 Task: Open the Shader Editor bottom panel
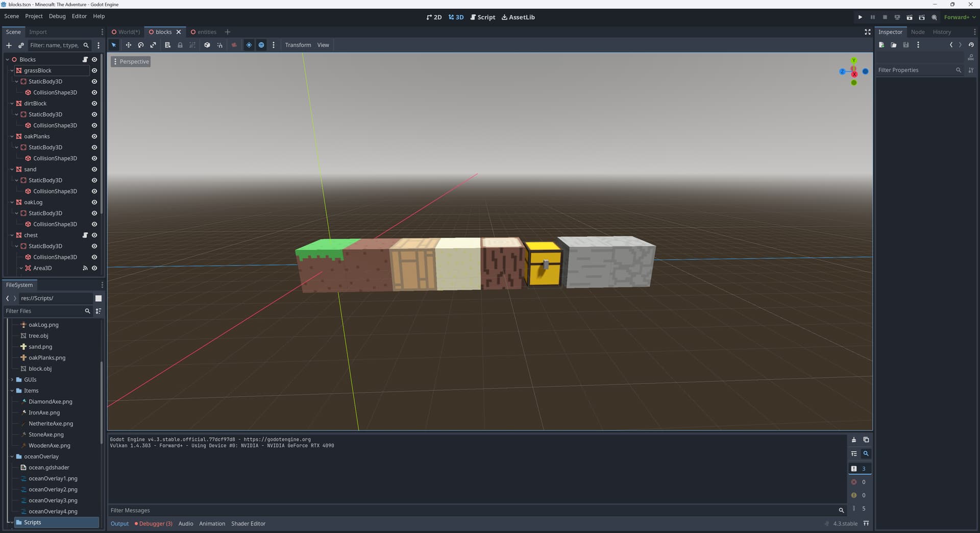point(248,523)
